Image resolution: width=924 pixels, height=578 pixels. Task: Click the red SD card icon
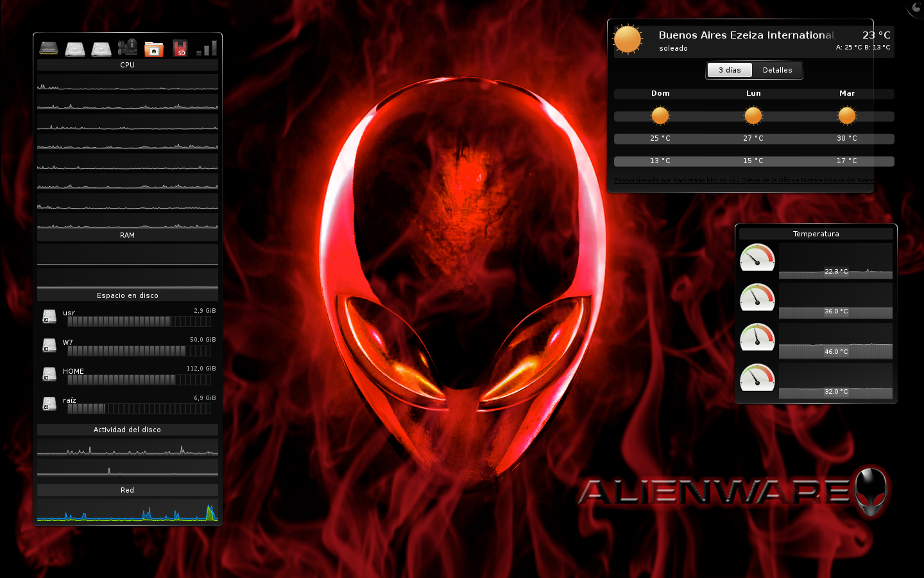tap(180, 49)
